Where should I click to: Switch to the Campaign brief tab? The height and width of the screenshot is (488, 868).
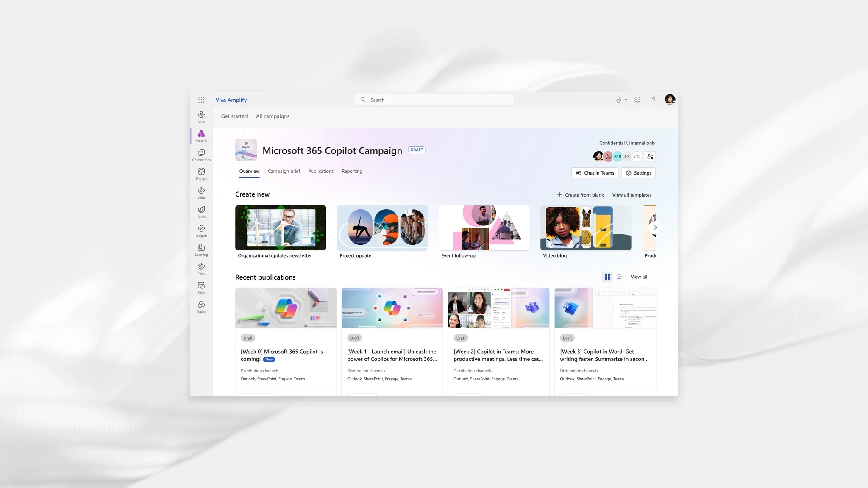(x=284, y=172)
